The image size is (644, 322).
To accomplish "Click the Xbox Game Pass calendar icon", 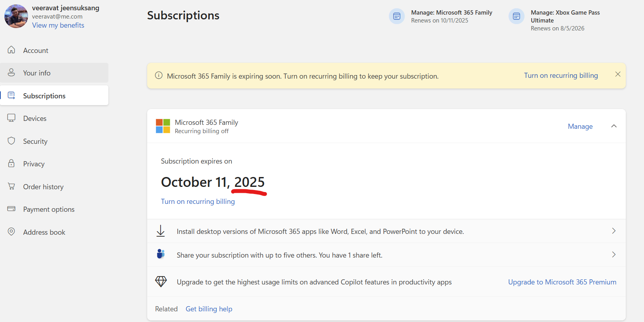I will [516, 16].
